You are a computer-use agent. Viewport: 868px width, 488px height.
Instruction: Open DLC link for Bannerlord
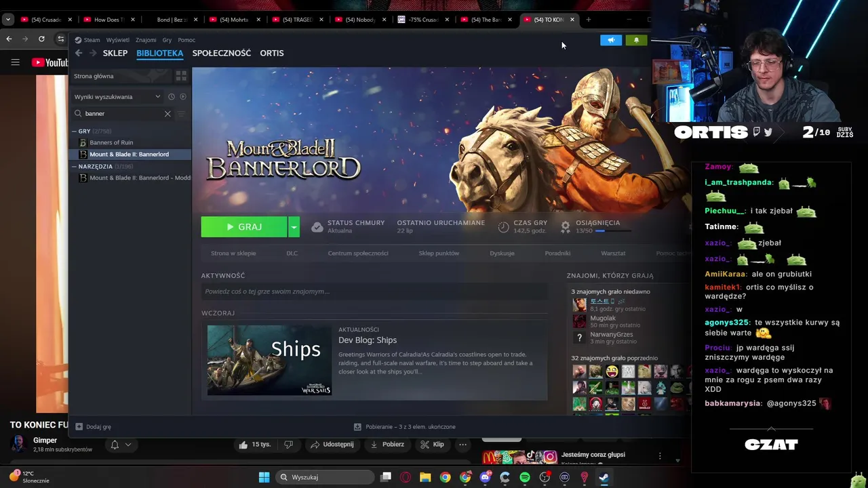tap(292, 253)
